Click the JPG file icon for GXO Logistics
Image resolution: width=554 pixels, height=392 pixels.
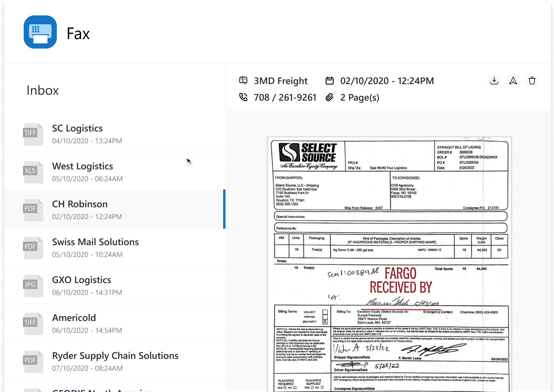click(33, 285)
